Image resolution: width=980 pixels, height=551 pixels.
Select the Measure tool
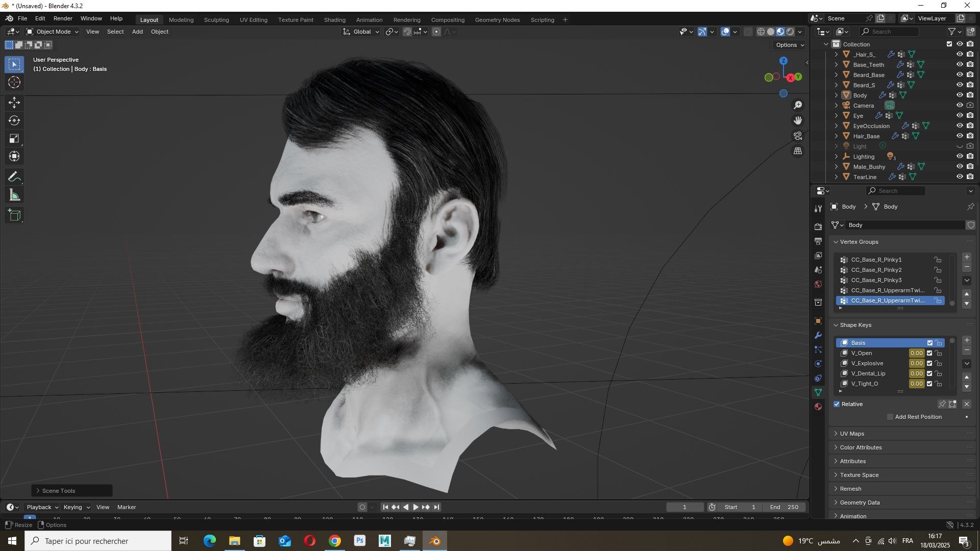point(14,195)
